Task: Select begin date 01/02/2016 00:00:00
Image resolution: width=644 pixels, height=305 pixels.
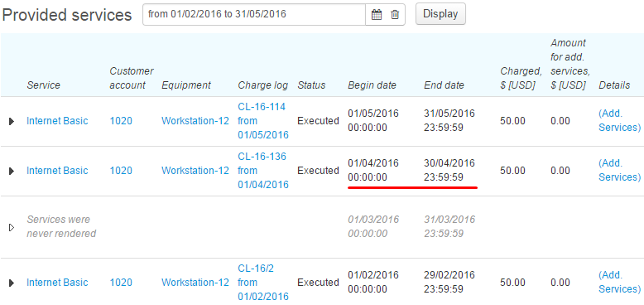Action: pos(373,282)
